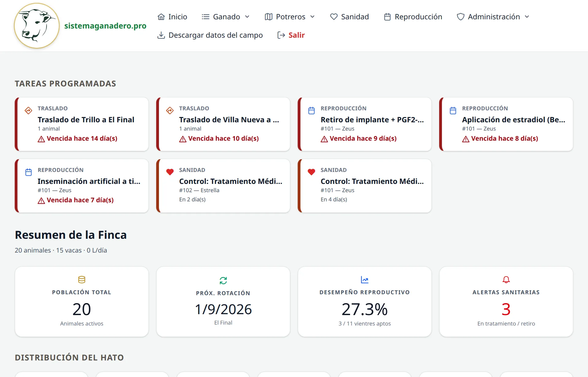The height and width of the screenshot is (377, 588).
Task: Click the bell icon above Alertas Sanitarias
Action: (x=506, y=280)
